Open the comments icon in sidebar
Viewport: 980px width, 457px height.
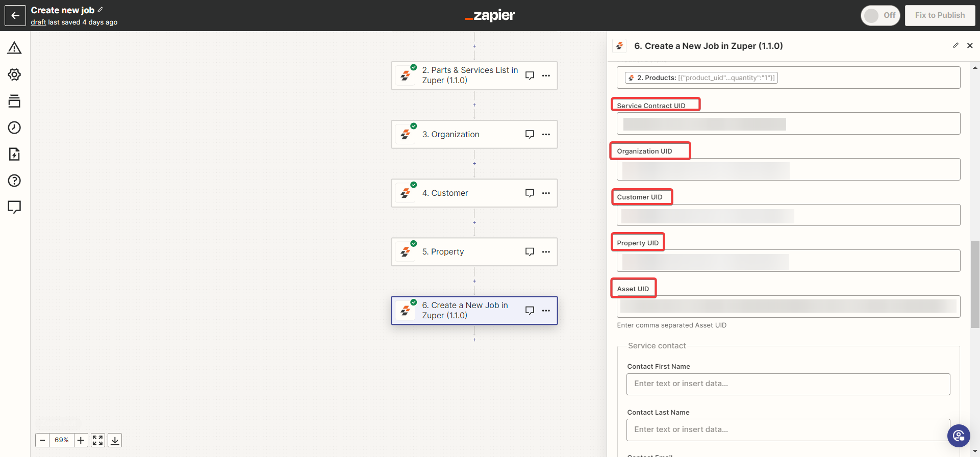point(14,207)
